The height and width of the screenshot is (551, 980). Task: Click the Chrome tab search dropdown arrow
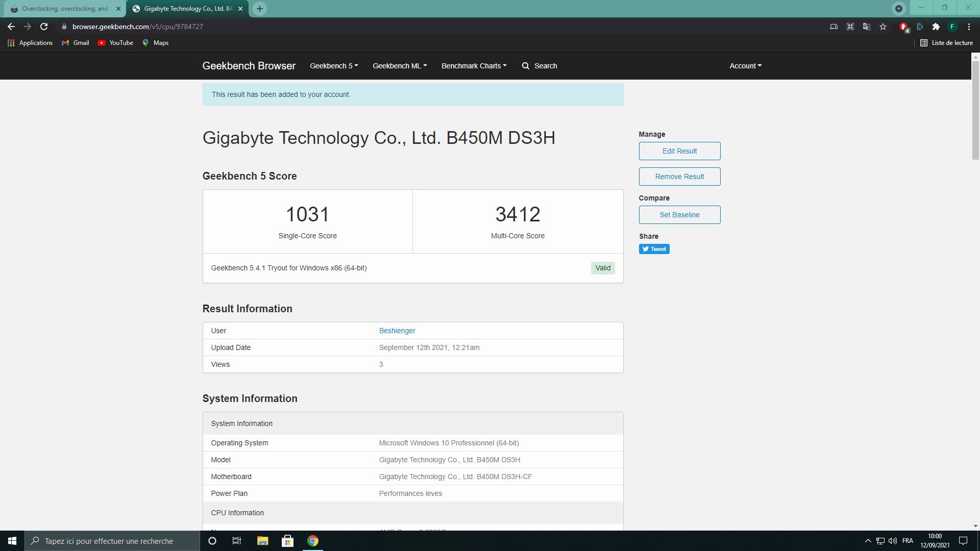[x=899, y=9]
